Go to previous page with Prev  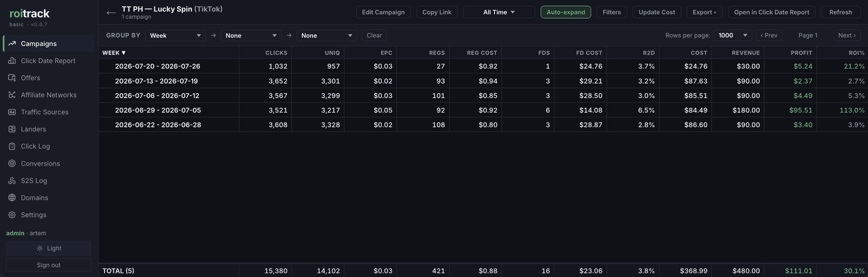[x=769, y=35]
